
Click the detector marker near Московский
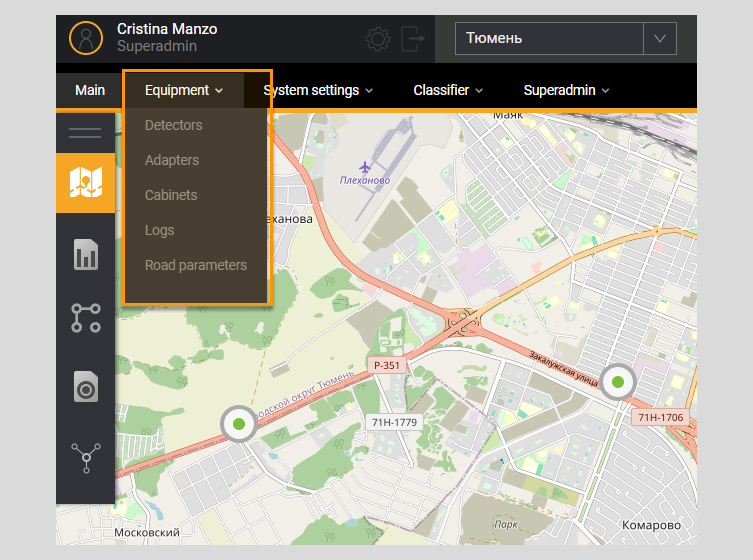coord(239,424)
